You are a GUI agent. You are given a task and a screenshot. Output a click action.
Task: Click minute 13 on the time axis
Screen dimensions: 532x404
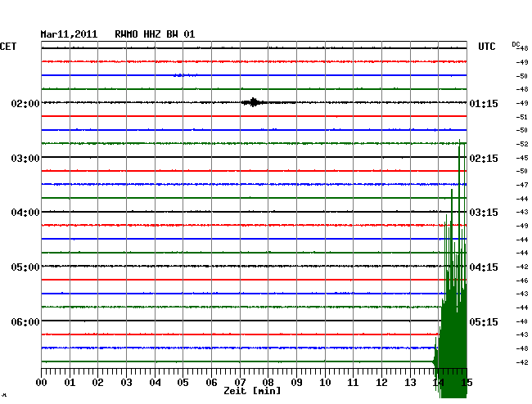click(410, 382)
